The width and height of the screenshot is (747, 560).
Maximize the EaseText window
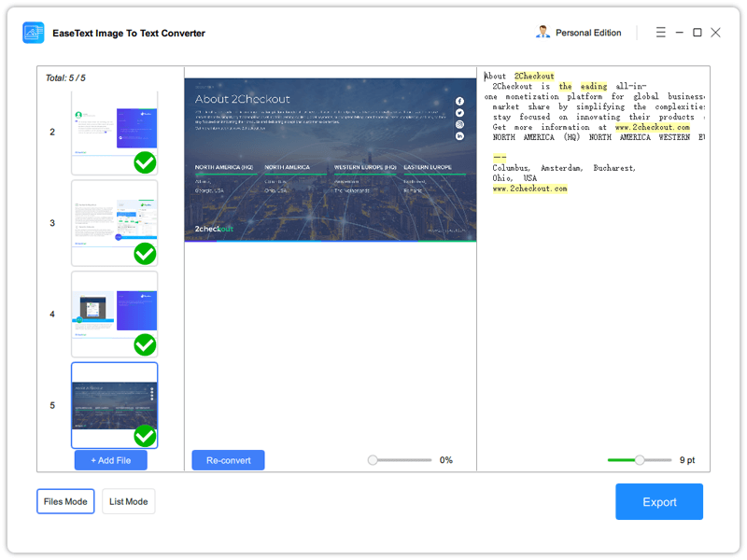click(697, 33)
